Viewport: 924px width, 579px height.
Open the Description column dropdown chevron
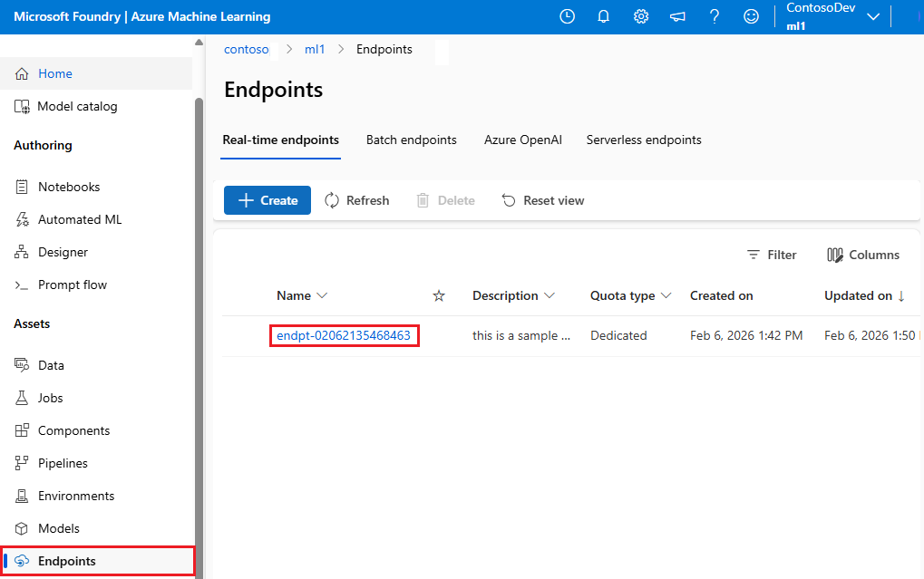click(549, 295)
